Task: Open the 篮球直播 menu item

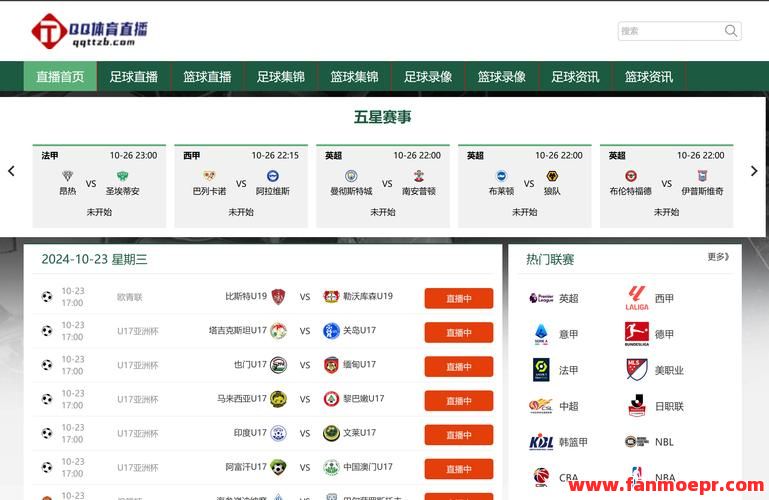Action: 207,76
